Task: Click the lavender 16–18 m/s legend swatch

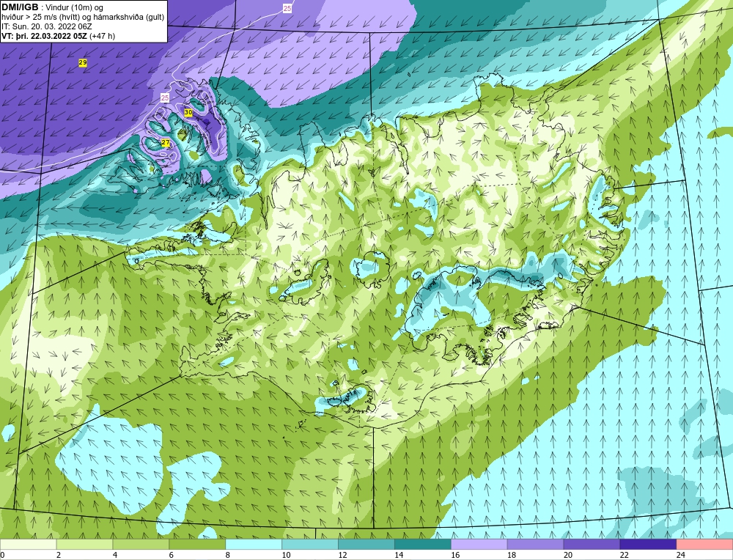Action: [479, 545]
